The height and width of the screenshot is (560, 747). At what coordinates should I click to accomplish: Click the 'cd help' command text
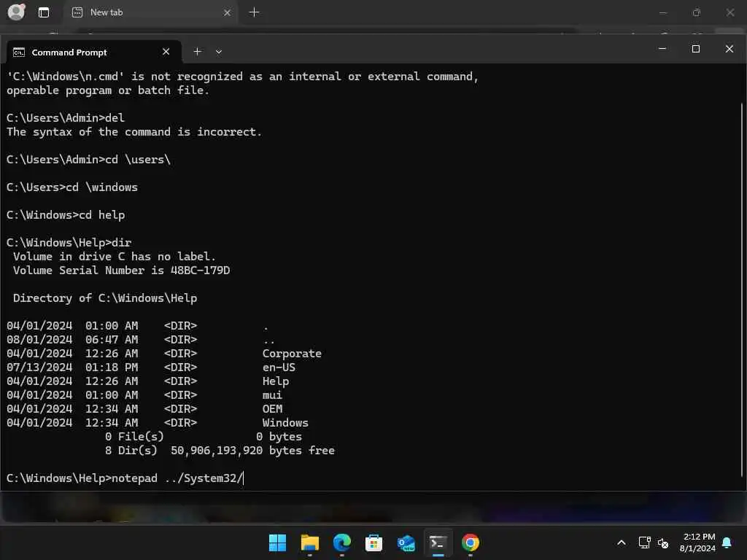click(x=101, y=215)
